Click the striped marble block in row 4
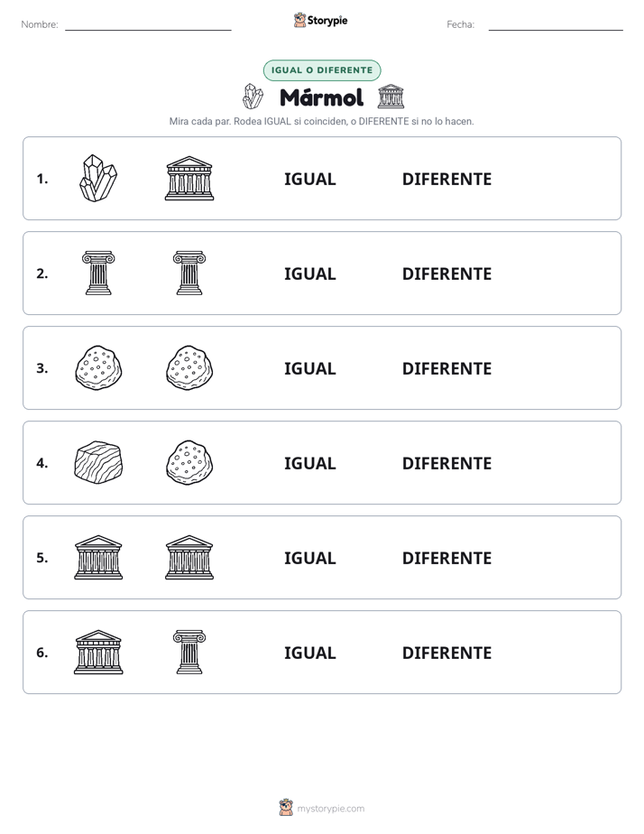The width and height of the screenshot is (644, 834). [98, 462]
